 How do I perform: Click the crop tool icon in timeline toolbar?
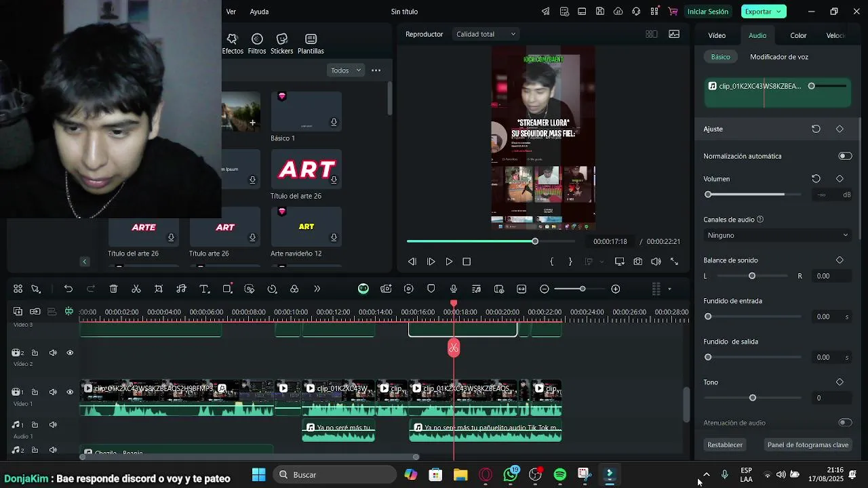(x=159, y=289)
